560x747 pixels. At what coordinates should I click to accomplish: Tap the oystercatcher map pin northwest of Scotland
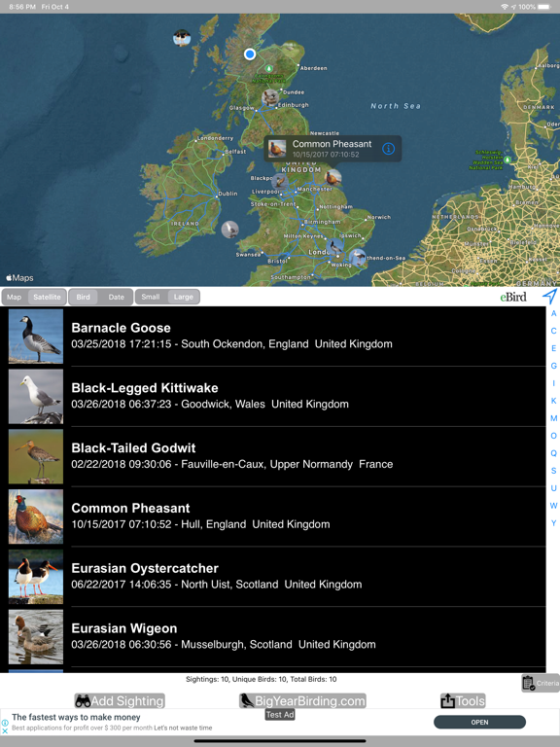(x=182, y=38)
